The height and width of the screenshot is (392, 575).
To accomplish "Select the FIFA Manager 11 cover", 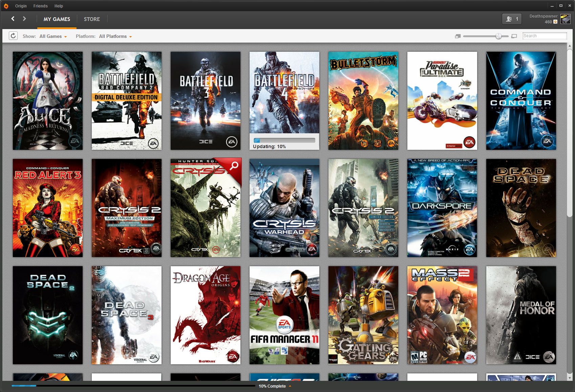I will click(x=284, y=315).
